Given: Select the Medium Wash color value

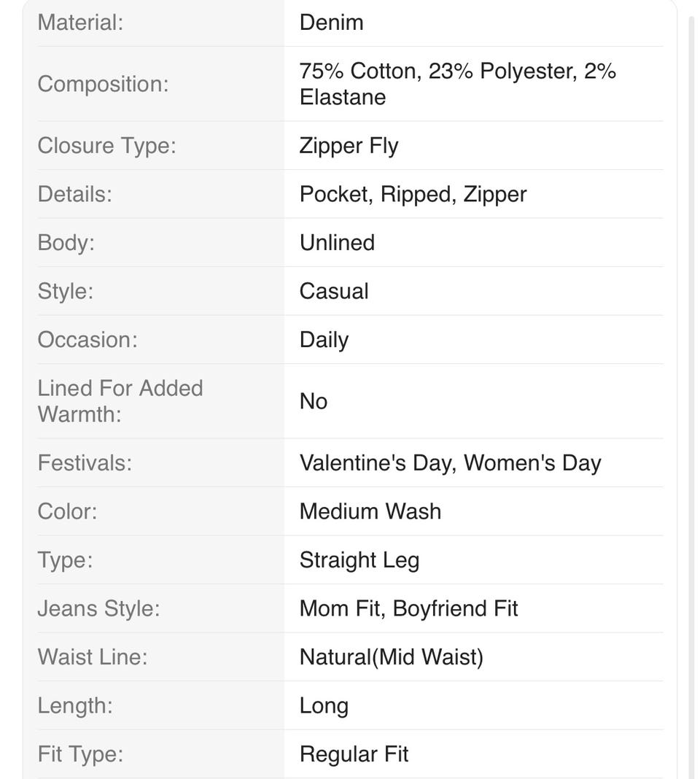Looking at the screenshot, I should click(370, 511).
